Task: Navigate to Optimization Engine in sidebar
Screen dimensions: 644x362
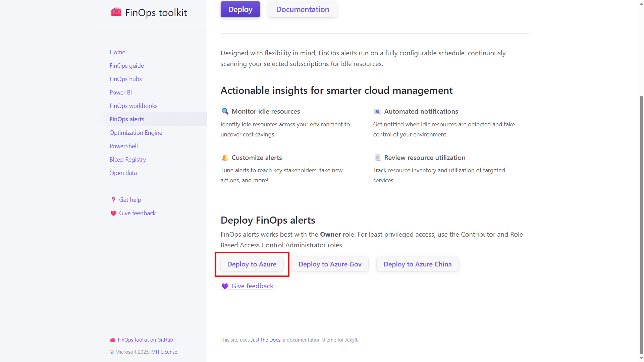Action: [136, 132]
